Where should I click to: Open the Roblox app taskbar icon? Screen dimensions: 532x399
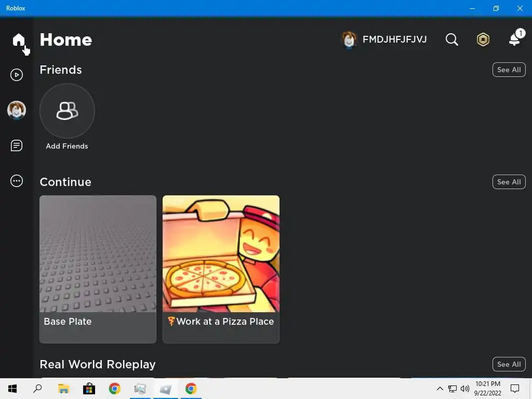click(166, 389)
